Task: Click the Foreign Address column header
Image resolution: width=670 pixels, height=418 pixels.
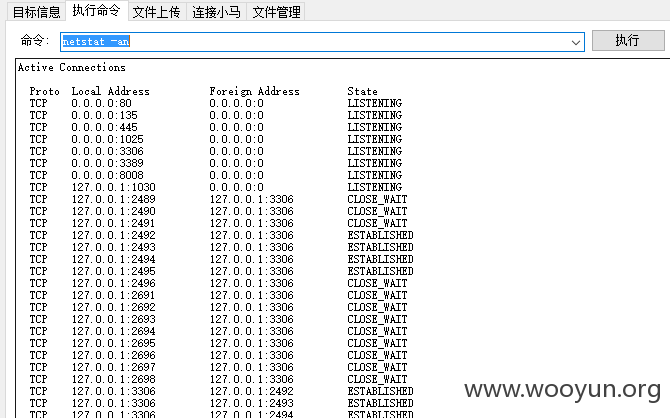Action: point(254,91)
